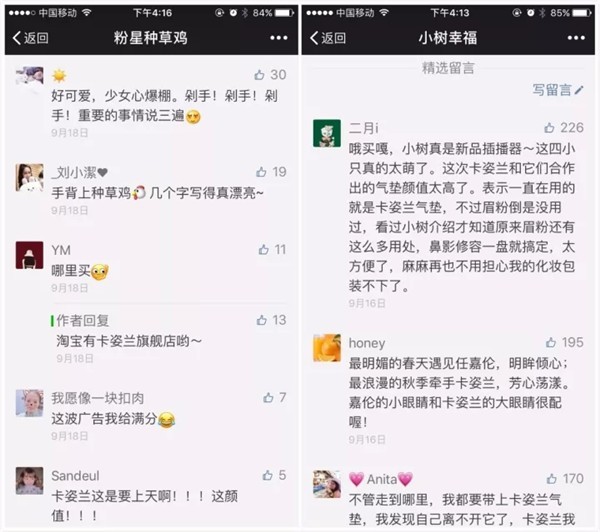
Task: Tap 写留言 to write a comment
Action: click(x=558, y=90)
